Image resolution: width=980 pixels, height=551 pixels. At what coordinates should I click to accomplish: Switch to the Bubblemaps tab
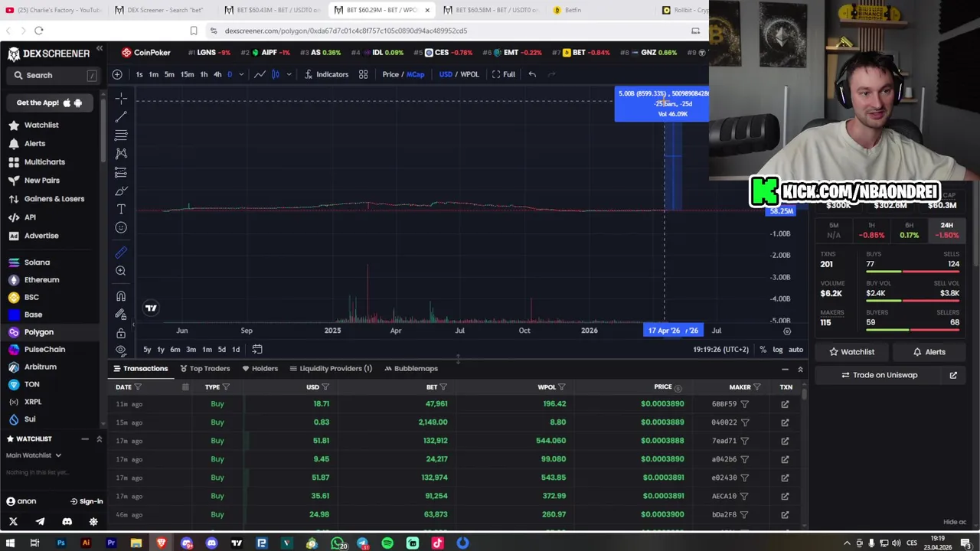(x=411, y=368)
